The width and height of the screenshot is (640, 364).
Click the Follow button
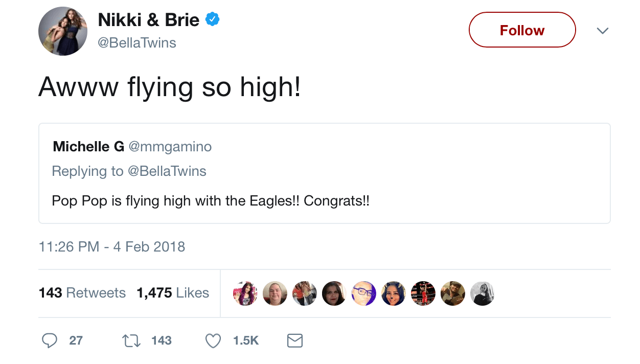pyautogui.click(x=522, y=30)
